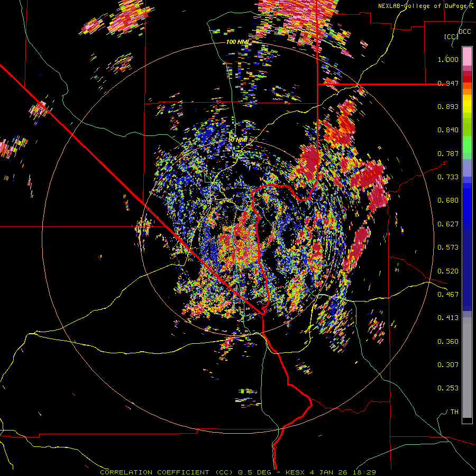
Task: Click the 100 NMI range ring label
Action: pyautogui.click(x=237, y=42)
